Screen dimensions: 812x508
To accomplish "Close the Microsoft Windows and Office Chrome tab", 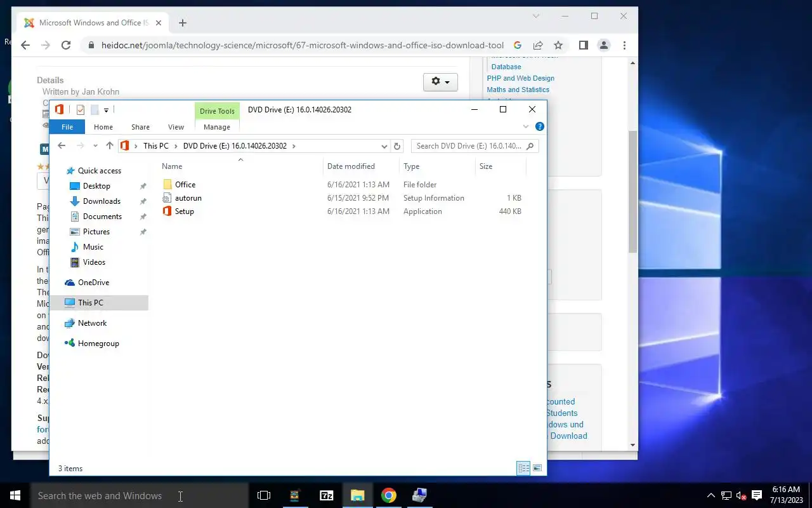I will (159, 23).
